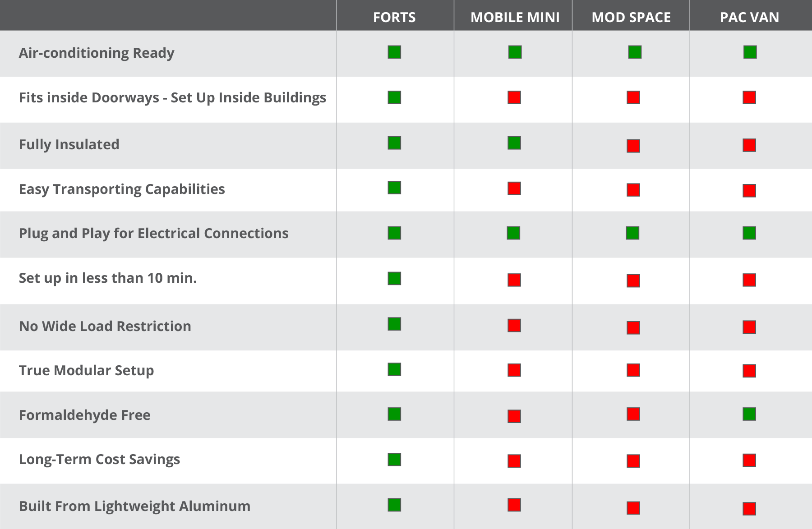
Task: Click Mod Space red square for Long-Term Cost Savings
Action: 633,461
